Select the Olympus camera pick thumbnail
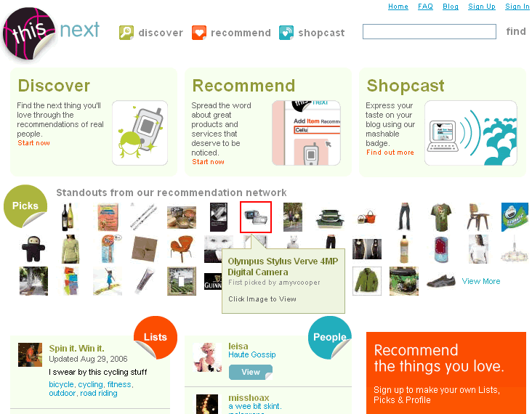 (256, 217)
